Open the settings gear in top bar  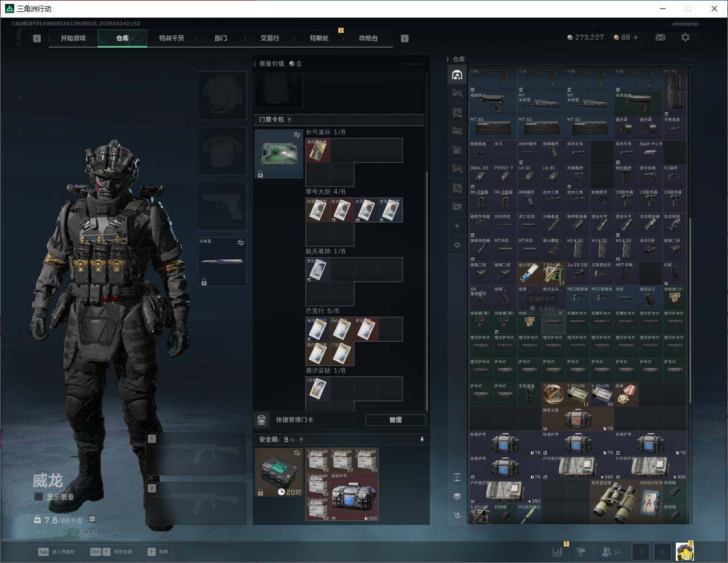pos(685,37)
